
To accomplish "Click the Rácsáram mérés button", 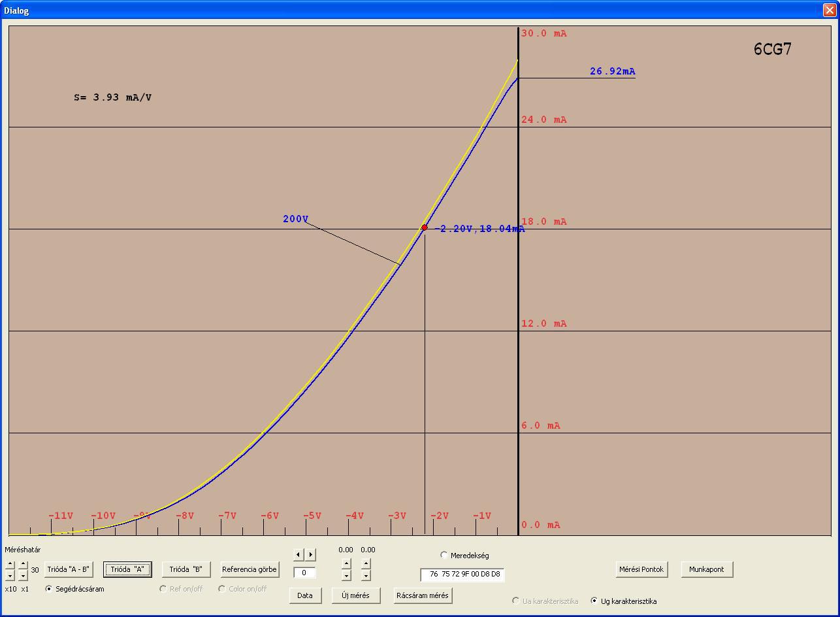I will click(423, 595).
